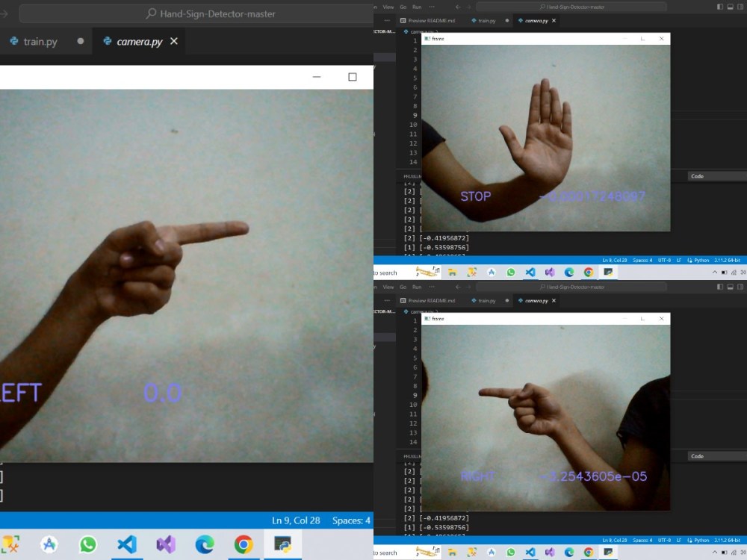This screenshot has width=747, height=560.
Task: Click forward navigation arrow in top-right screenshot
Action: click(x=469, y=7)
